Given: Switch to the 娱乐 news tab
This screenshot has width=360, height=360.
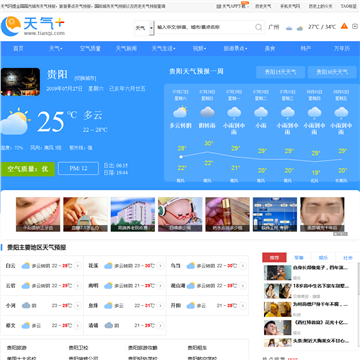Looking at the screenshot, I should click(x=323, y=258).
